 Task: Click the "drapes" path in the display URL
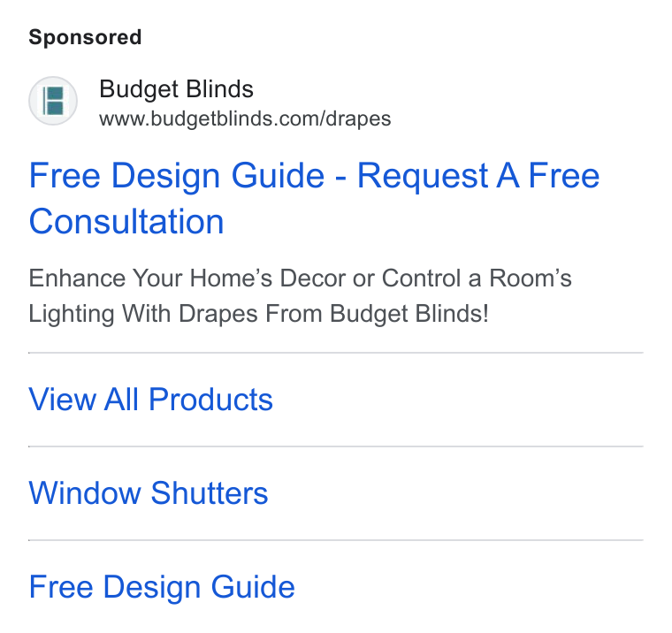tap(358, 119)
